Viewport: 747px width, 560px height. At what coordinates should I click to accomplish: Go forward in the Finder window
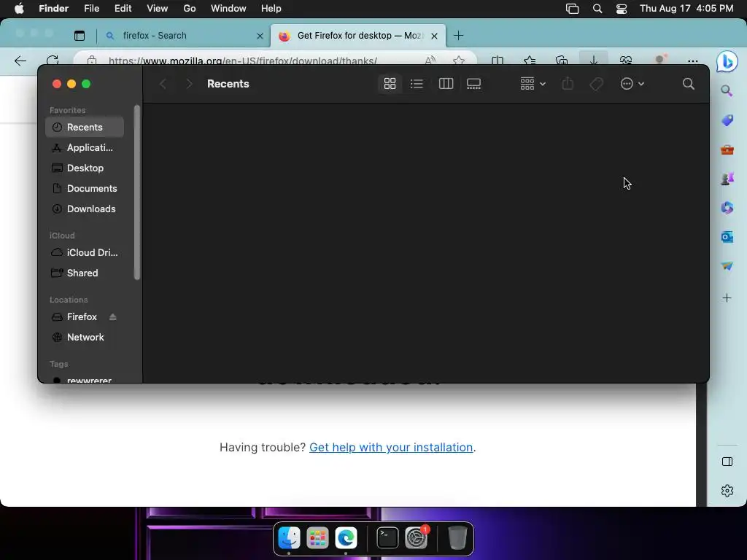pos(189,84)
